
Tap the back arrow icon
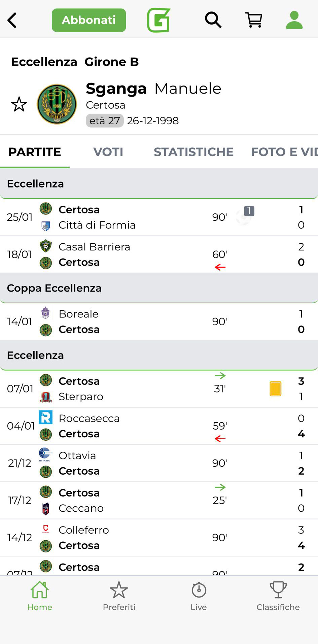pyautogui.click(x=12, y=20)
